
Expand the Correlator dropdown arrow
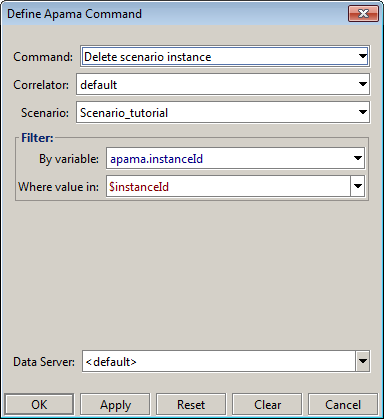point(363,84)
